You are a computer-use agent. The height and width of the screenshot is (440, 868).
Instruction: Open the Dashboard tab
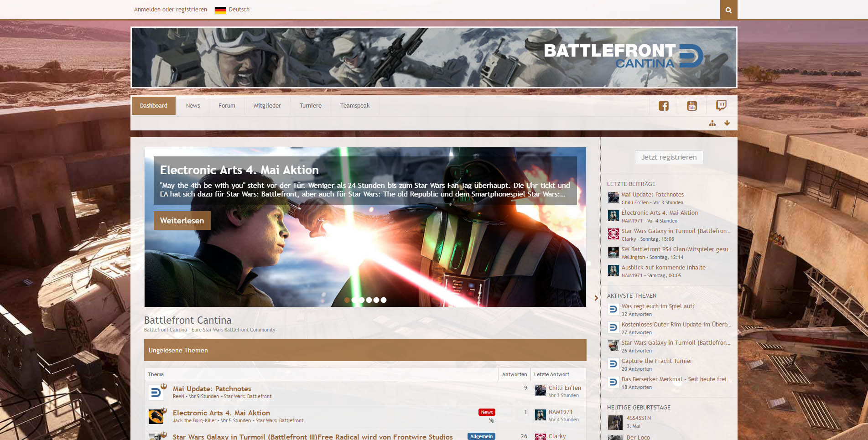(154, 106)
